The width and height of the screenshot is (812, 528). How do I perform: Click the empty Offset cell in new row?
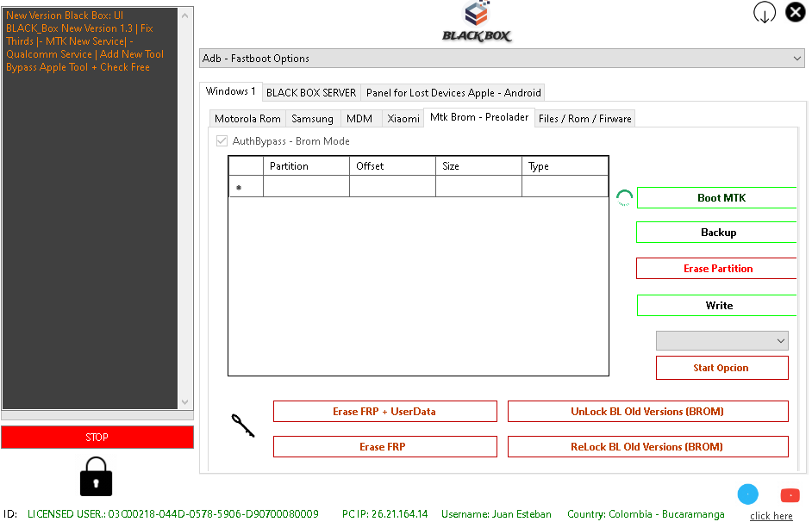click(x=392, y=186)
